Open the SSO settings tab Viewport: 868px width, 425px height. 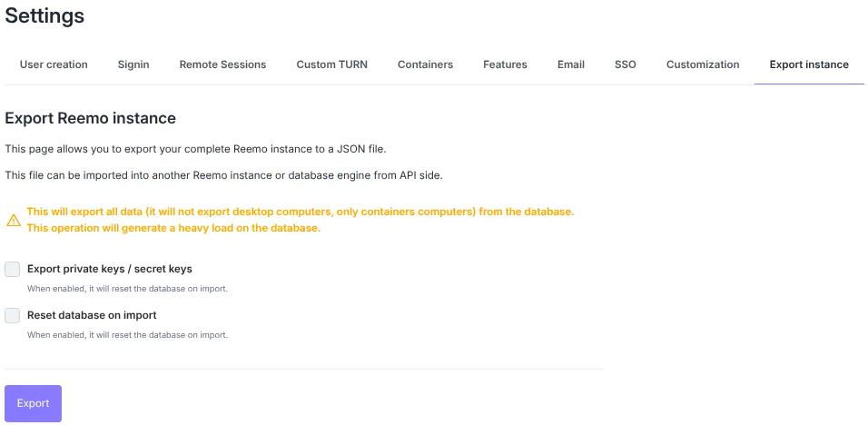pos(625,64)
